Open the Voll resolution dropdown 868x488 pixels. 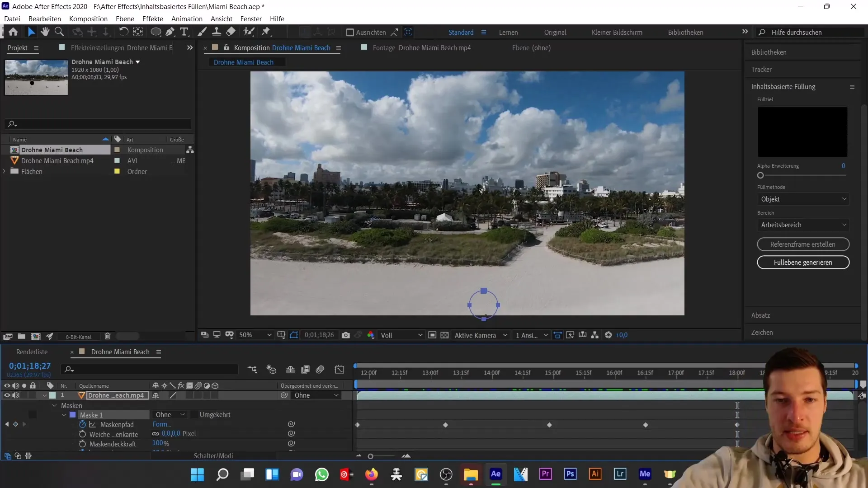tap(401, 335)
